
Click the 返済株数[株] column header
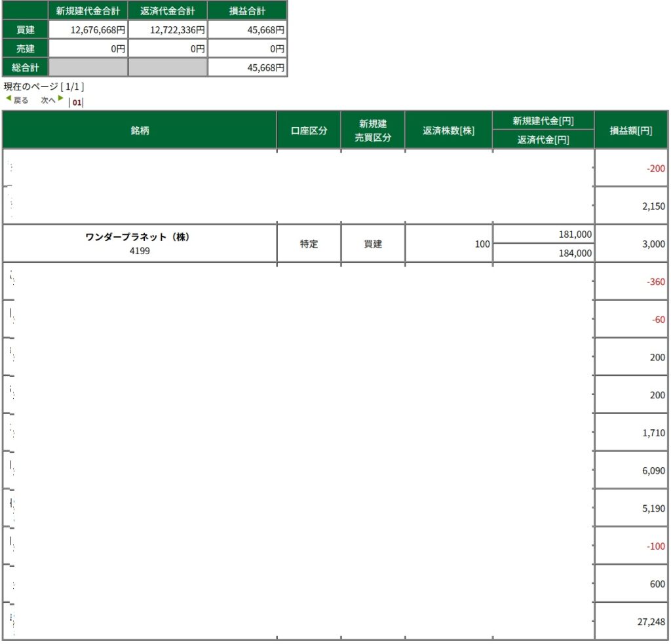(x=449, y=130)
